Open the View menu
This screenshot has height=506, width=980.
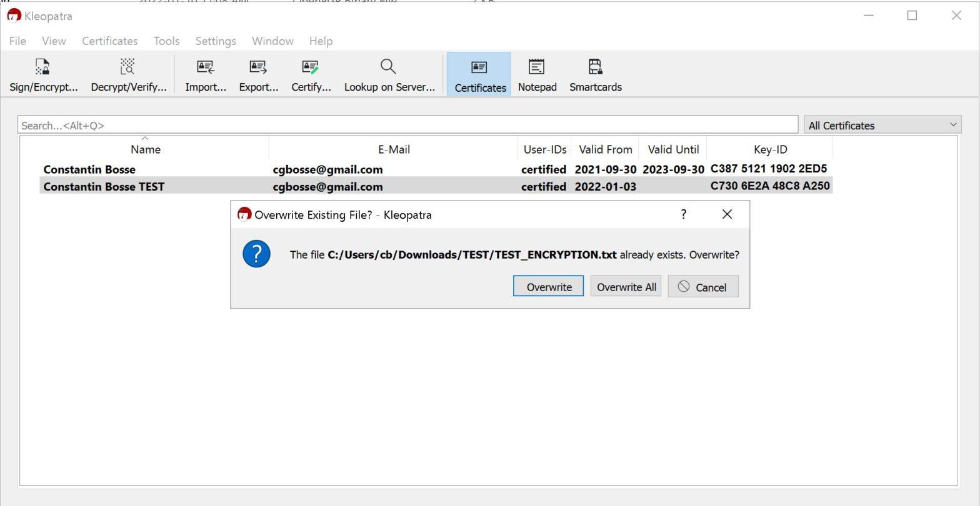[x=54, y=41]
